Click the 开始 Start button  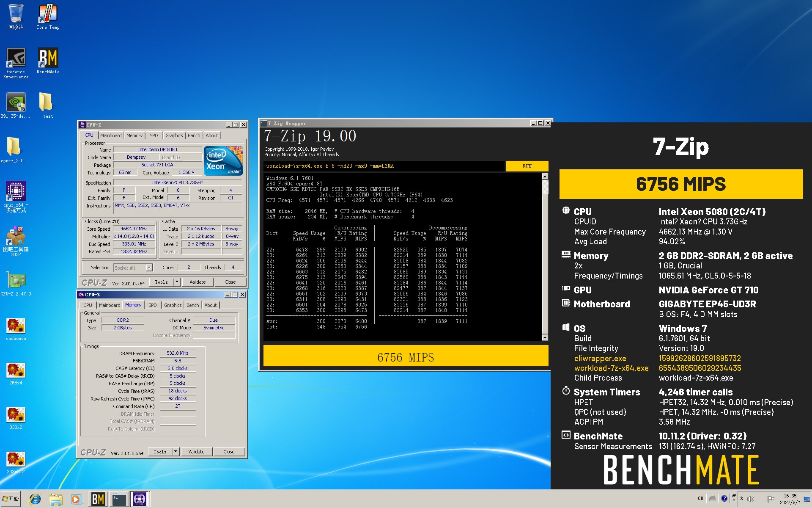pyautogui.click(x=11, y=499)
